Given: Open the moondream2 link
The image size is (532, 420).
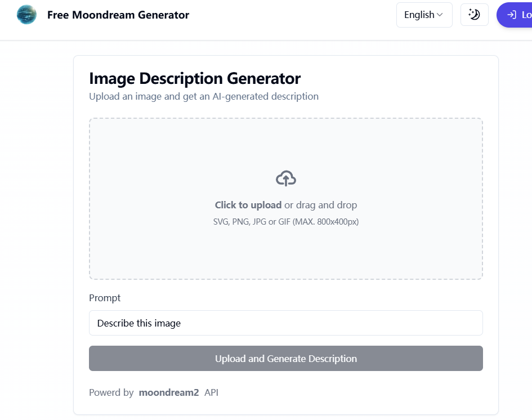Looking at the screenshot, I should (169, 392).
